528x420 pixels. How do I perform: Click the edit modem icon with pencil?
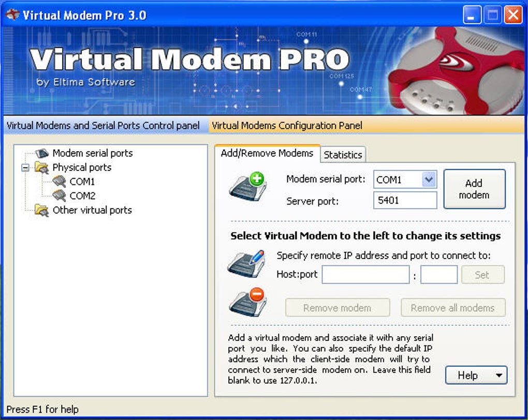(x=247, y=264)
